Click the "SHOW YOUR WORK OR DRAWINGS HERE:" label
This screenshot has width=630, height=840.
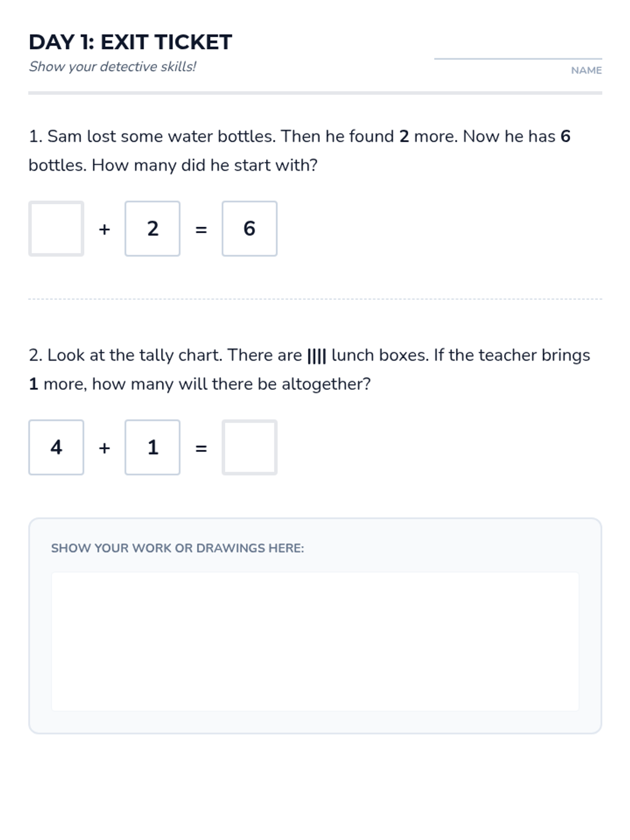click(177, 548)
